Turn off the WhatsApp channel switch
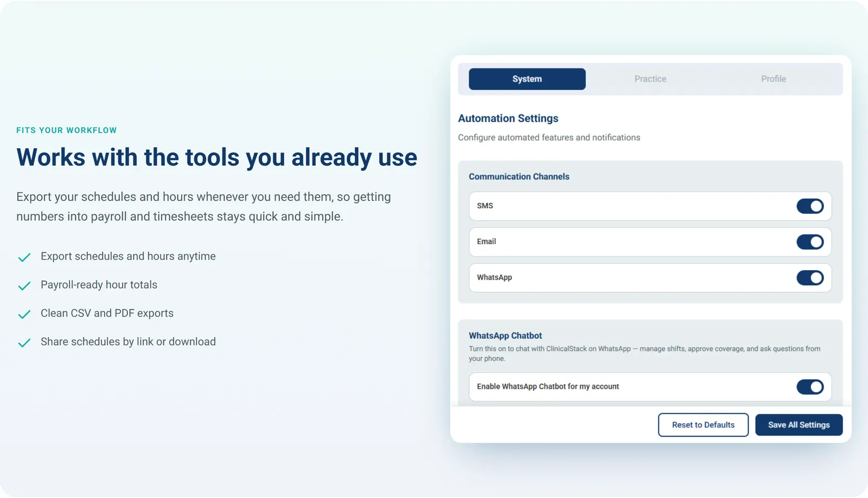 810,278
